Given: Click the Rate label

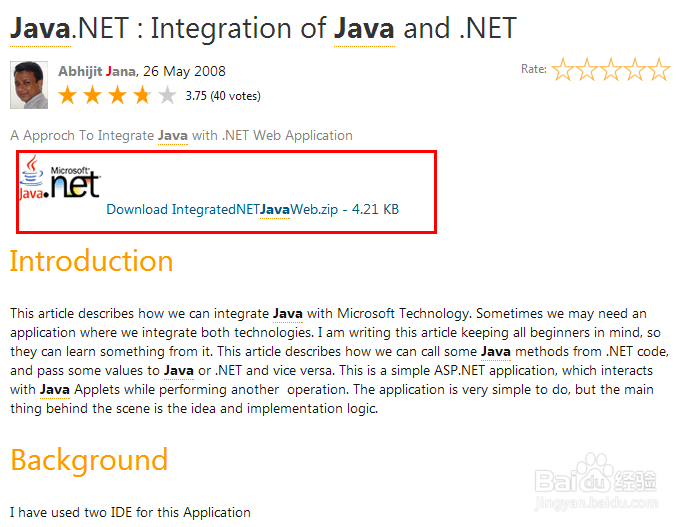Looking at the screenshot, I should 534,69.
